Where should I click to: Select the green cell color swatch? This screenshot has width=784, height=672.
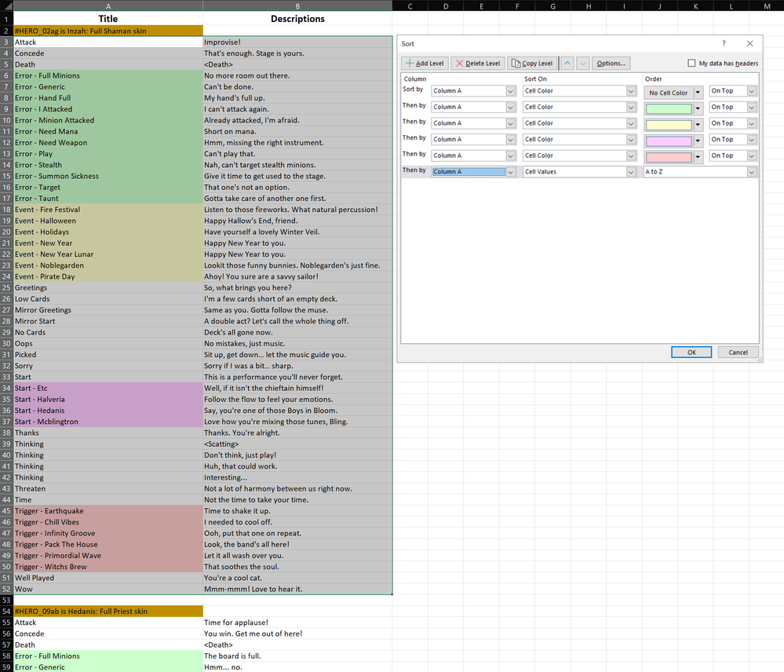point(669,108)
